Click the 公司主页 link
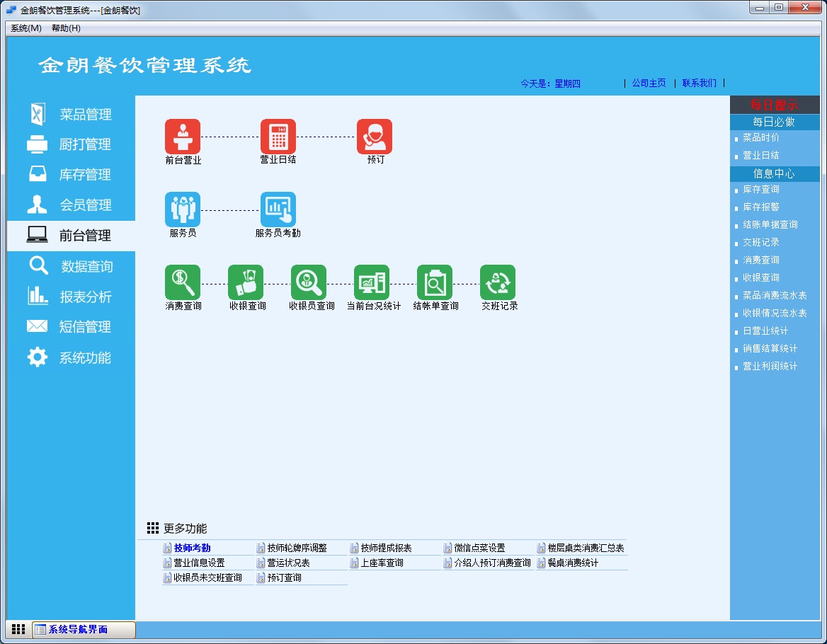 (649, 83)
